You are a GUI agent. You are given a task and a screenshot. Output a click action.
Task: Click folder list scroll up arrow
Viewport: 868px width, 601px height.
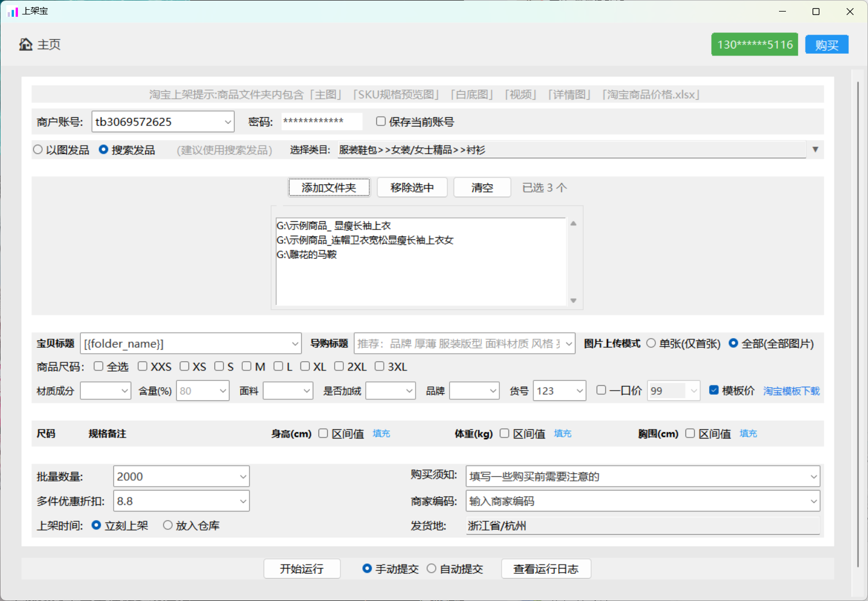pos(573,224)
